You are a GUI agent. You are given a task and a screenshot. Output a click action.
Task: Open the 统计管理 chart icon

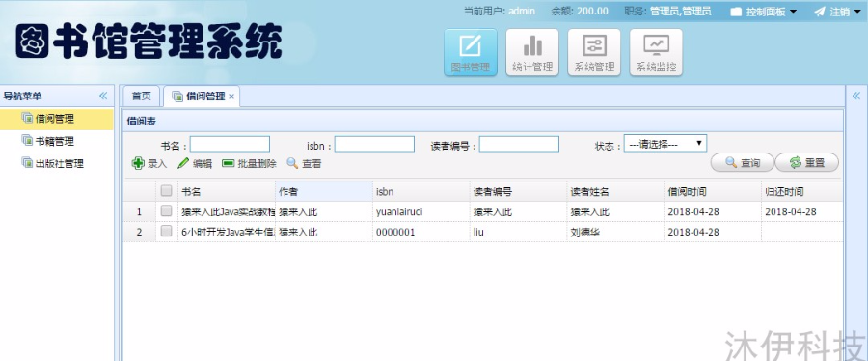pos(532,45)
